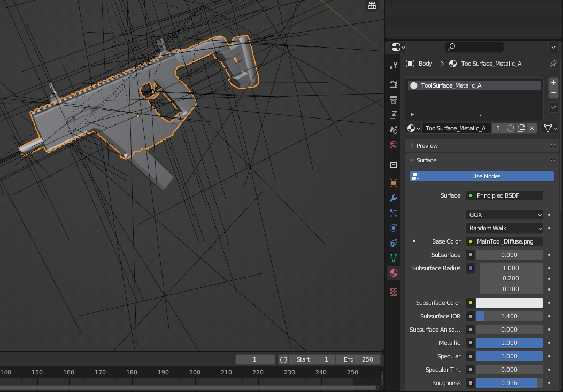The image size is (563, 392).
Task: Open the Tool properties tab
Action: [394, 66]
